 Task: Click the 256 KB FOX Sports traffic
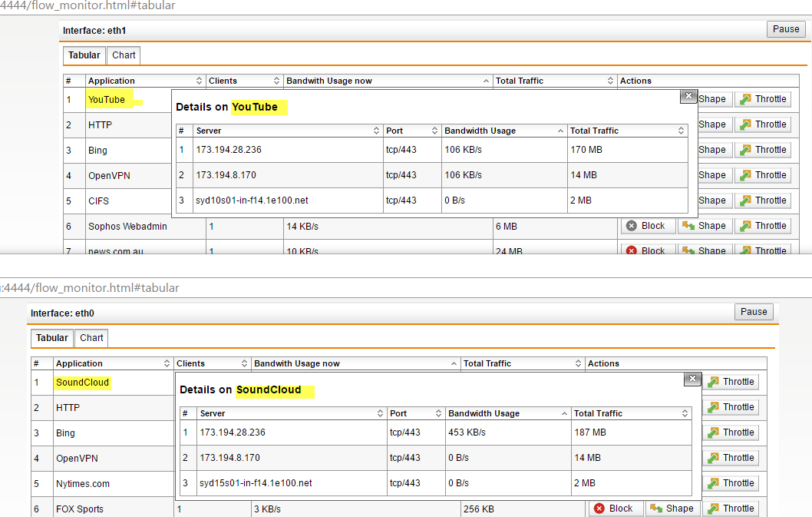click(x=478, y=509)
